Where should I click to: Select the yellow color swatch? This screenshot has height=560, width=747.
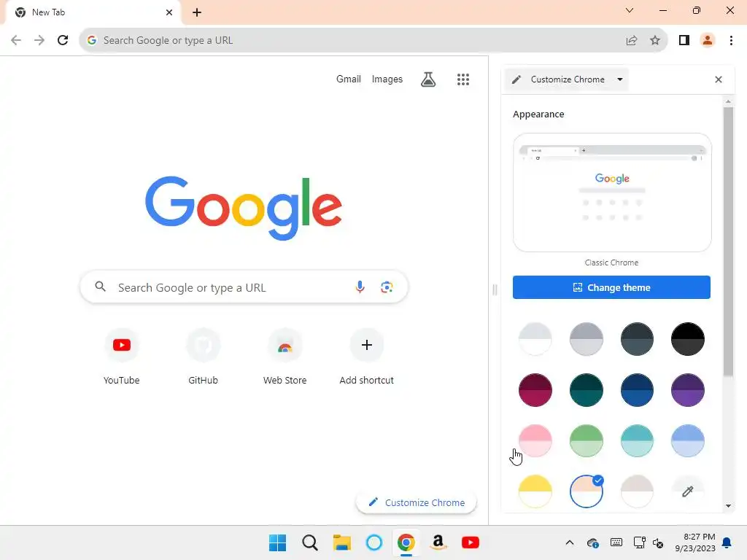(x=535, y=491)
